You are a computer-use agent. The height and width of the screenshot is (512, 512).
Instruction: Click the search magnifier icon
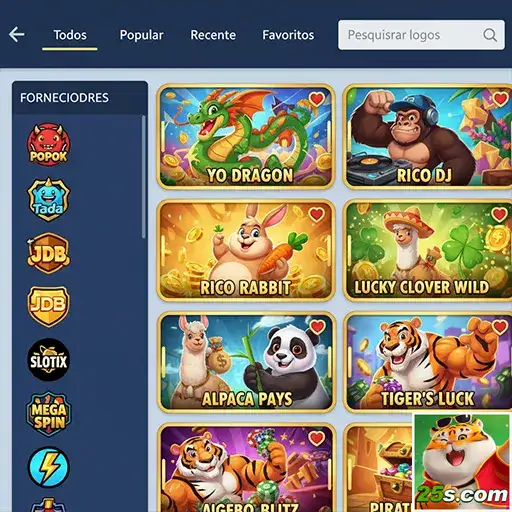click(x=490, y=35)
